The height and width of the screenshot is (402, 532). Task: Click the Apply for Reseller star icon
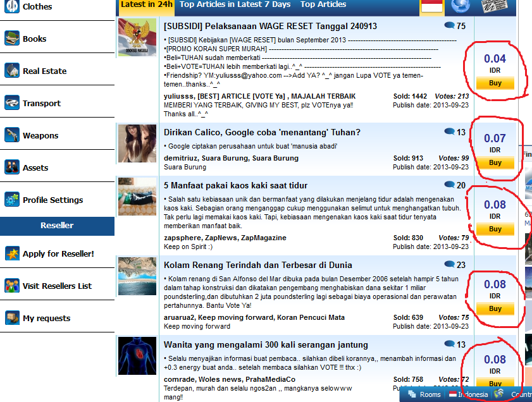(x=12, y=253)
